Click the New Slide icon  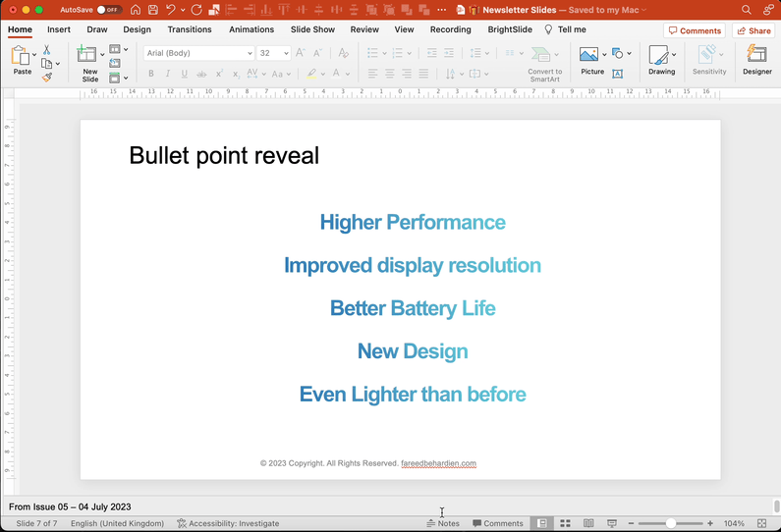[x=89, y=56]
